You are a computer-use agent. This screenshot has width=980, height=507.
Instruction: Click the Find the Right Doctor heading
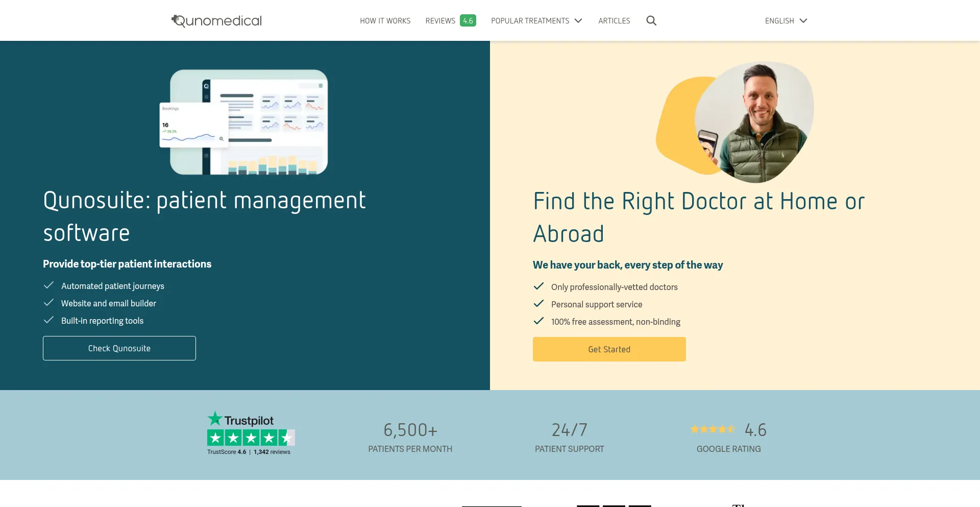click(x=699, y=218)
